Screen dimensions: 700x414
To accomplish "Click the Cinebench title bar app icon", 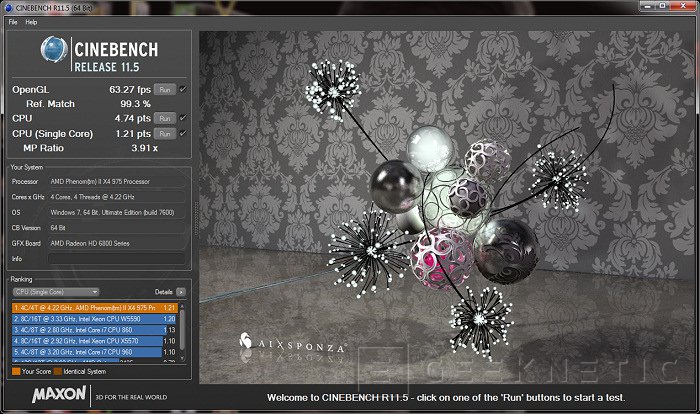I will [x=8, y=8].
